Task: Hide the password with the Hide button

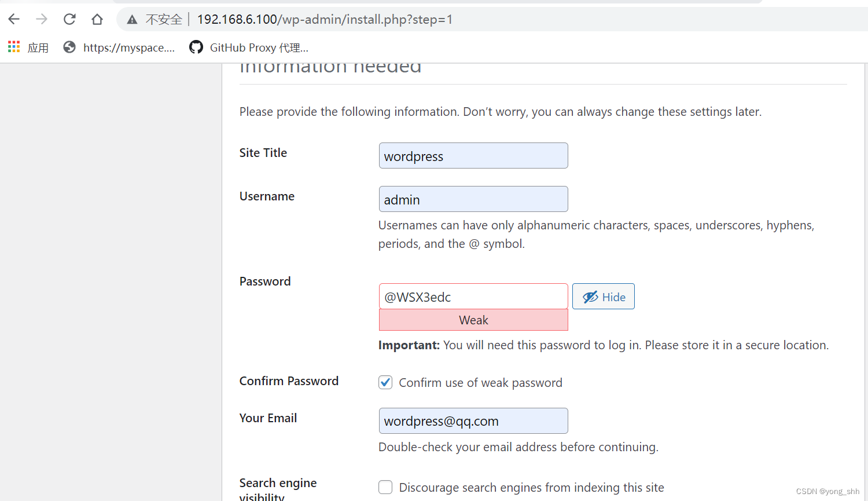Action: point(604,297)
